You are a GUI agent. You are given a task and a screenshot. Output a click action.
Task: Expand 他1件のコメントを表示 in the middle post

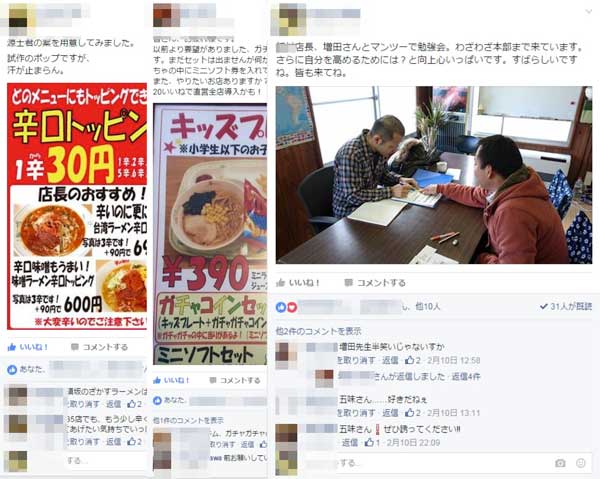click(x=188, y=420)
